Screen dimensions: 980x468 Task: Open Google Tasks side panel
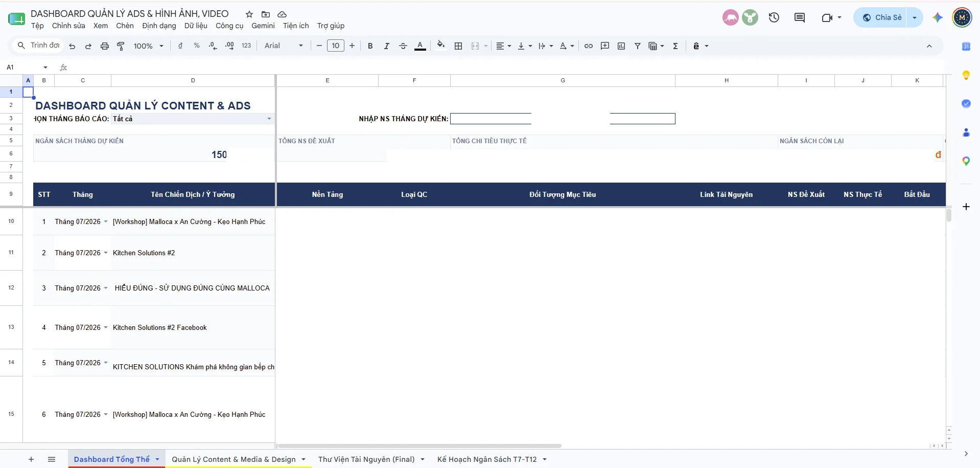click(966, 104)
